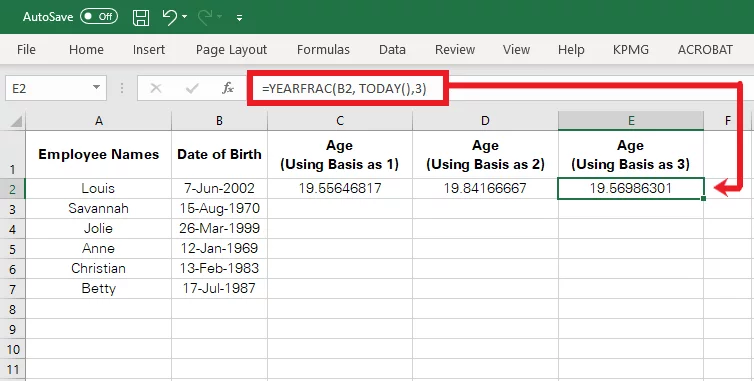Screen dimensions: 754x381
Task: Select the cell containing Jolie
Action: pos(99,229)
